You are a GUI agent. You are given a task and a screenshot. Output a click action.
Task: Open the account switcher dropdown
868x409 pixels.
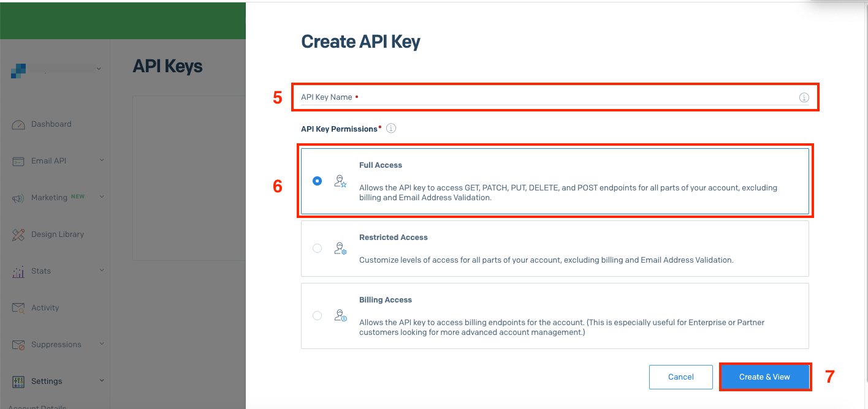click(x=99, y=69)
